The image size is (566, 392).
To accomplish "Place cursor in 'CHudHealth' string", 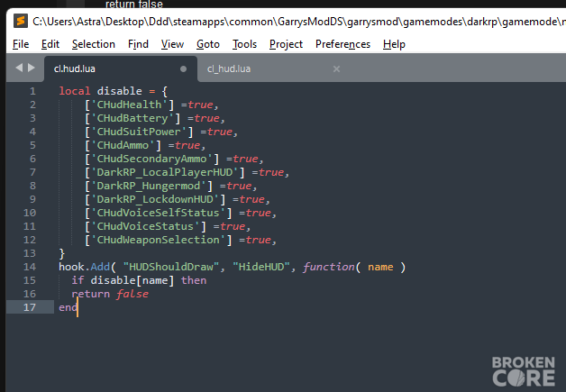I will click(x=129, y=105).
